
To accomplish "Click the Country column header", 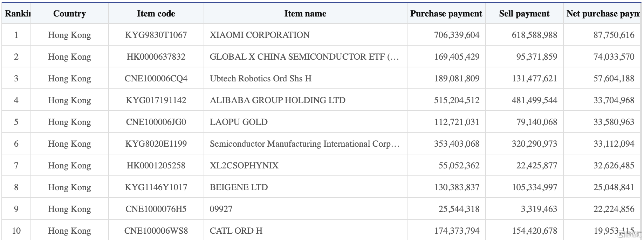I will (69, 14).
